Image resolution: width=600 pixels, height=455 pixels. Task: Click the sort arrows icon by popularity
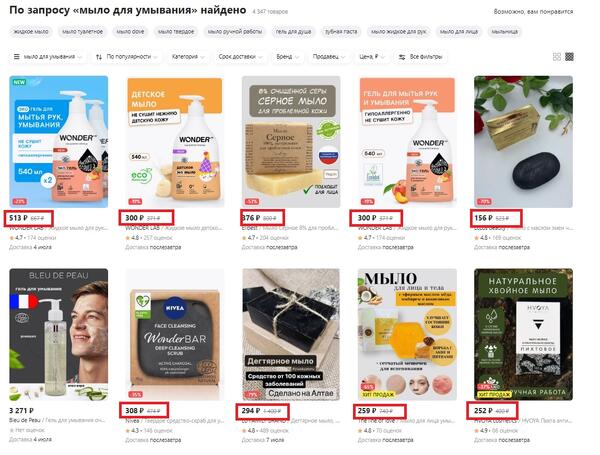99,57
